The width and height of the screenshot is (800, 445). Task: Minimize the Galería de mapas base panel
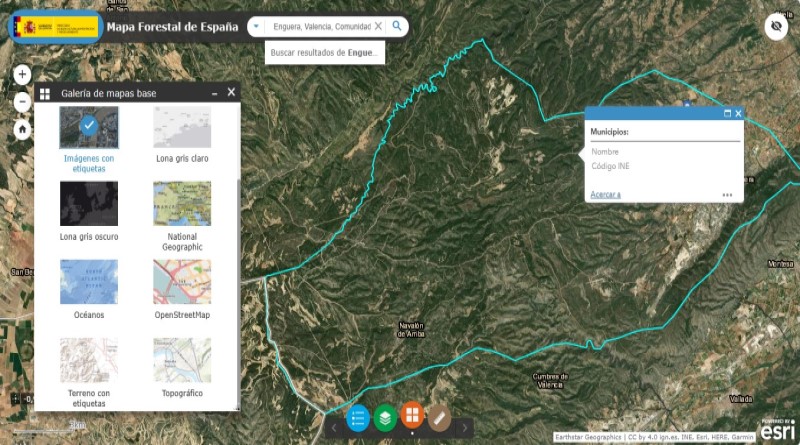(215, 93)
